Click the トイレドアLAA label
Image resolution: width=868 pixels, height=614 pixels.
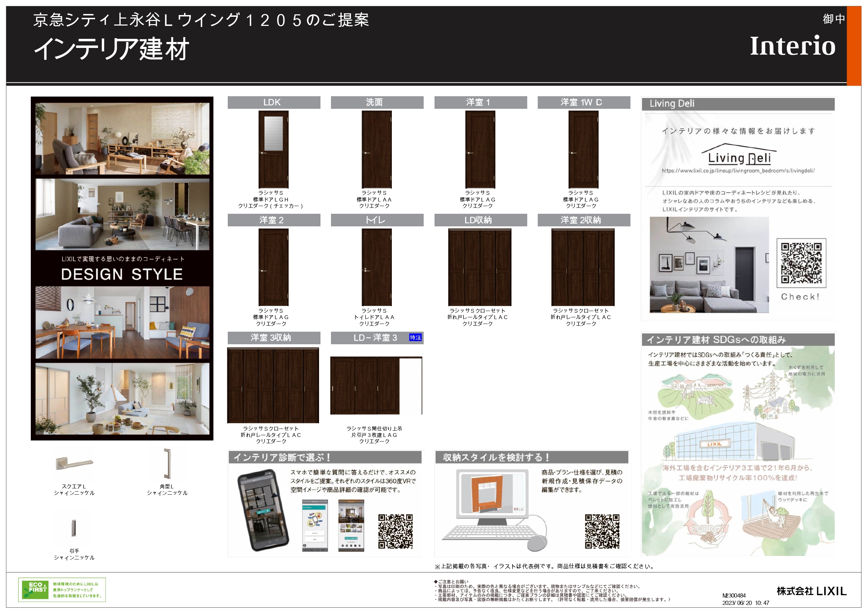[x=374, y=317]
